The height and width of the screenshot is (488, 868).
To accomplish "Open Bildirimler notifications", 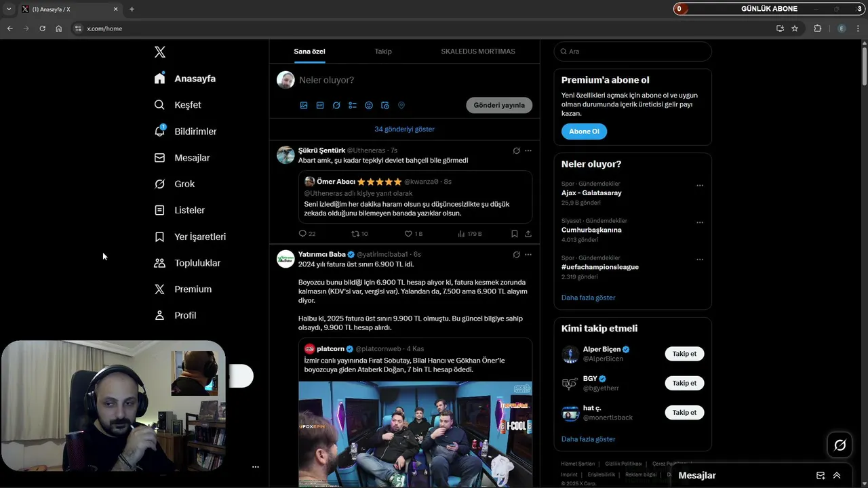I will tap(185, 131).
